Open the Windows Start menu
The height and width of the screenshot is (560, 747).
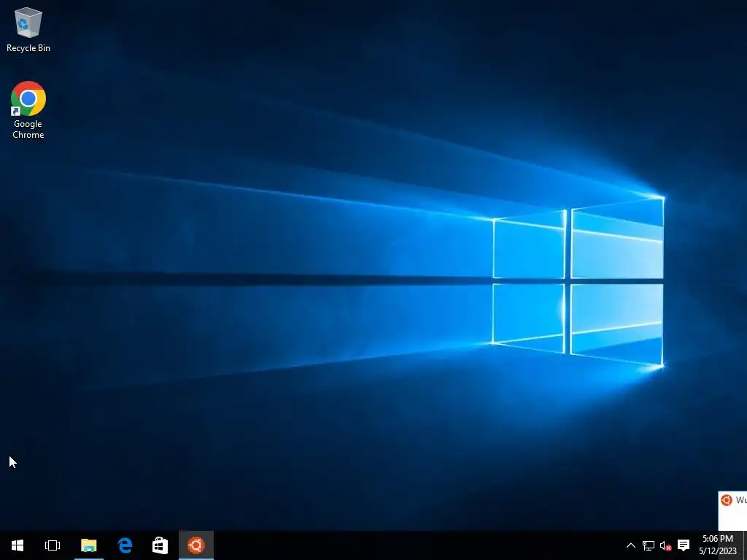[18, 545]
